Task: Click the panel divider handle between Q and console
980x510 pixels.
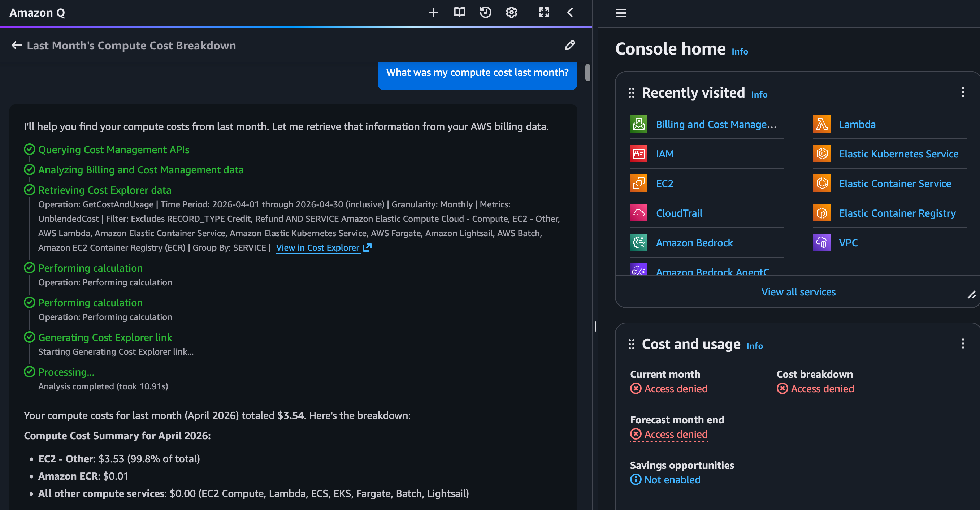Action: (x=595, y=326)
